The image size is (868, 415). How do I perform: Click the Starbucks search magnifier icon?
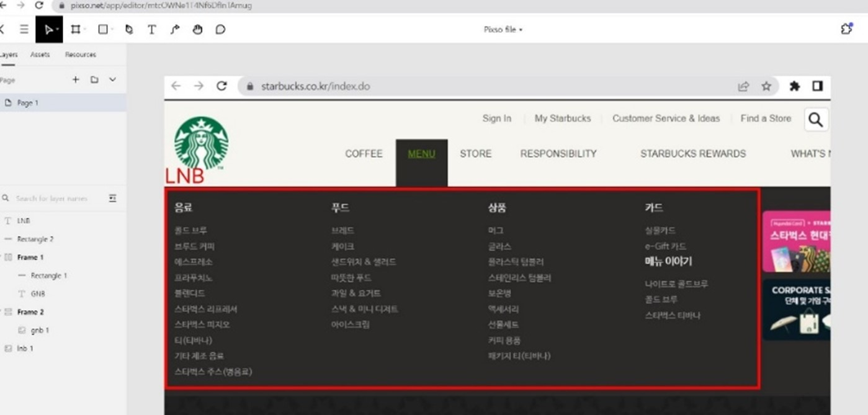(816, 120)
